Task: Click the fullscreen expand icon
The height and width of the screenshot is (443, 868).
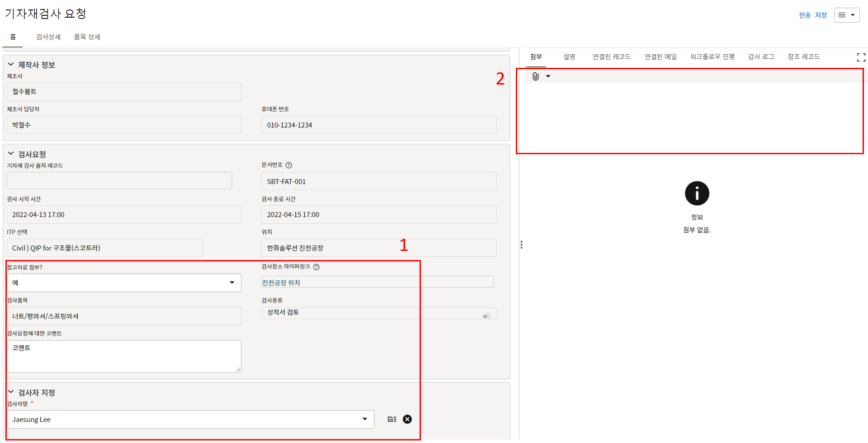Action: coord(861,57)
